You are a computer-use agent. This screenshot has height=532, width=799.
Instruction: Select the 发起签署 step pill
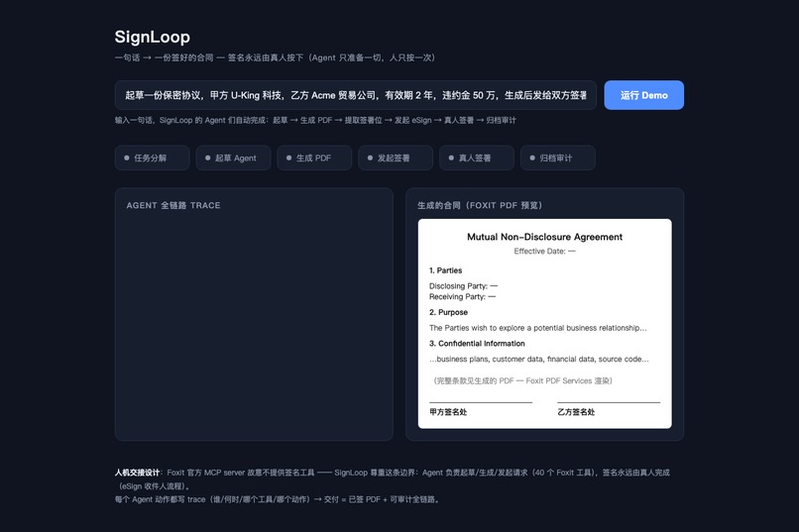pyautogui.click(x=396, y=158)
